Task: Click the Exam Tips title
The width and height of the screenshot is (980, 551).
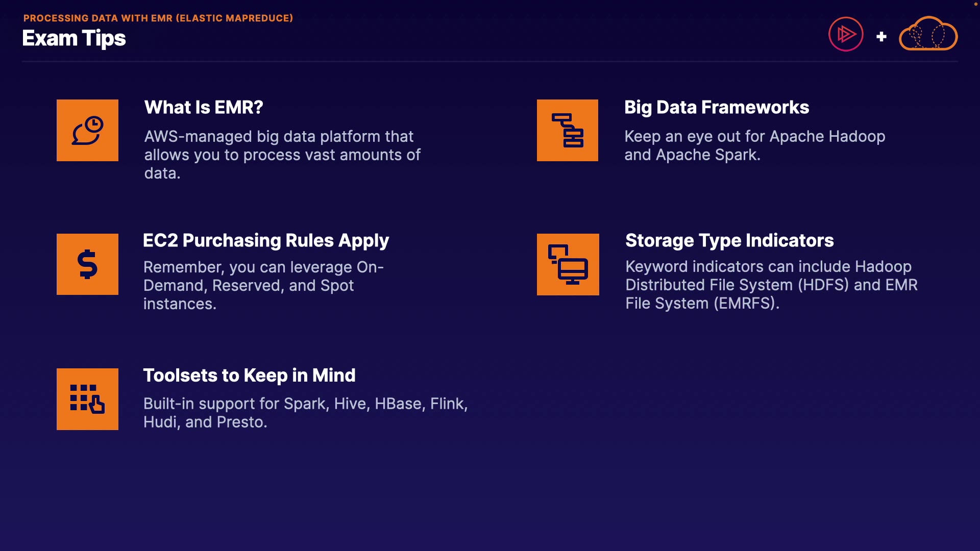Action: [x=74, y=39]
